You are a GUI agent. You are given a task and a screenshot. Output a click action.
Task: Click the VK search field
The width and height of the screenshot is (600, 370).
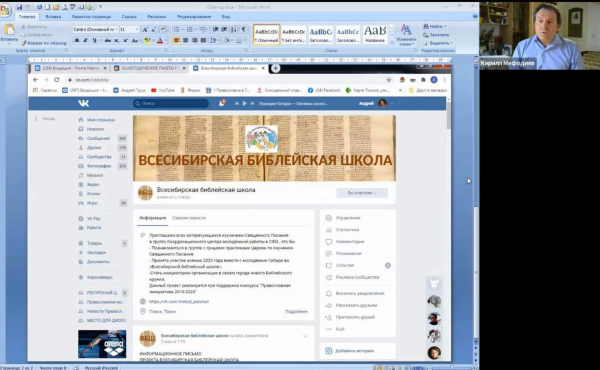click(171, 103)
